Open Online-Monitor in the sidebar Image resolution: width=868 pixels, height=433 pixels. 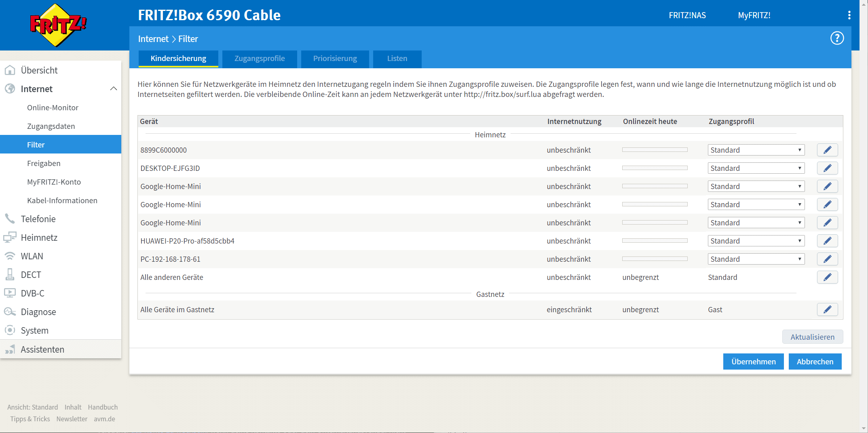[x=53, y=107]
